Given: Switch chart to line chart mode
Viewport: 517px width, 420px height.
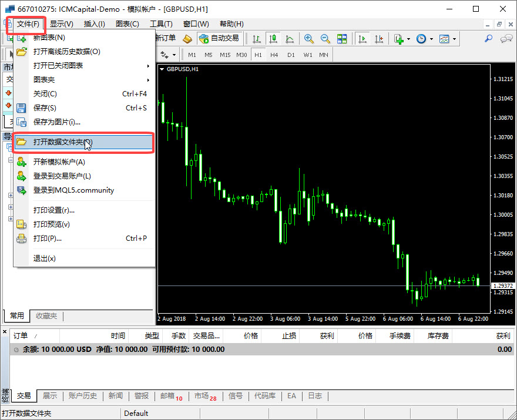Looking at the screenshot, I should pyautogui.click(x=290, y=39).
